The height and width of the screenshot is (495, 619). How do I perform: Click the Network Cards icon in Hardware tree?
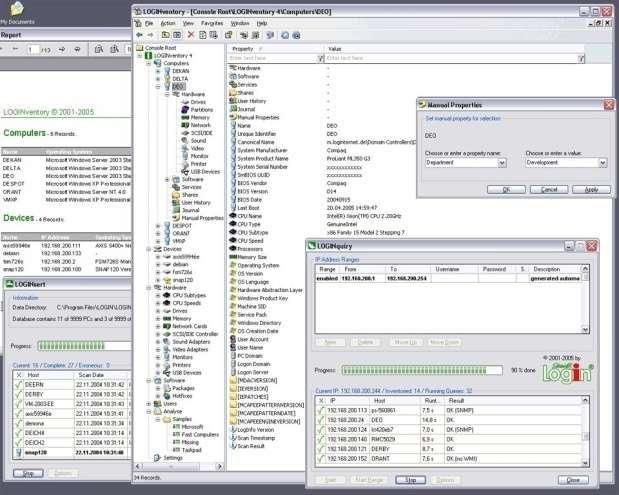tap(167, 326)
